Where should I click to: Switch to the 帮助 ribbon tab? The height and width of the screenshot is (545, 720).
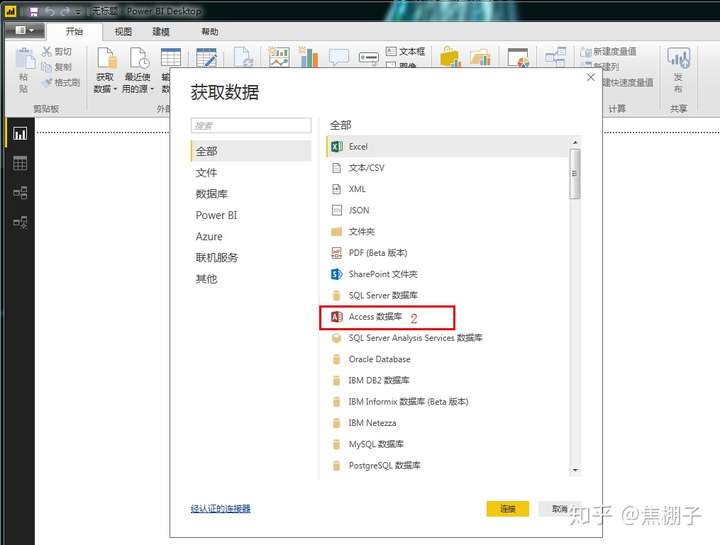pyautogui.click(x=209, y=31)
